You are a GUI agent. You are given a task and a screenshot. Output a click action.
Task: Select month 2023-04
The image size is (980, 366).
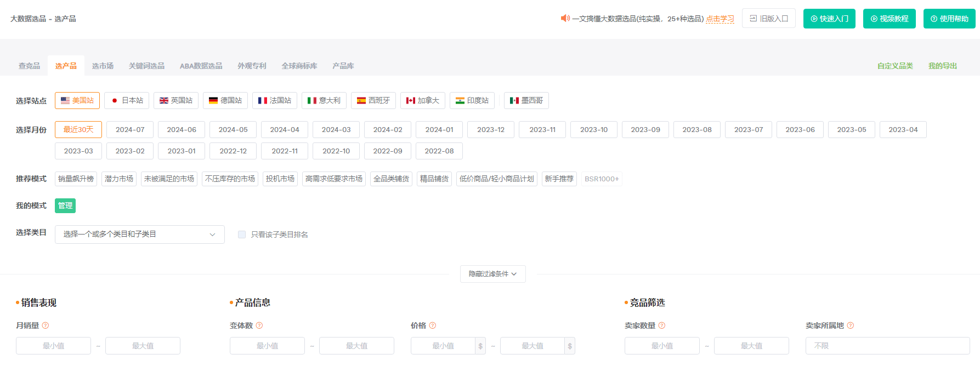pos(903,129)
